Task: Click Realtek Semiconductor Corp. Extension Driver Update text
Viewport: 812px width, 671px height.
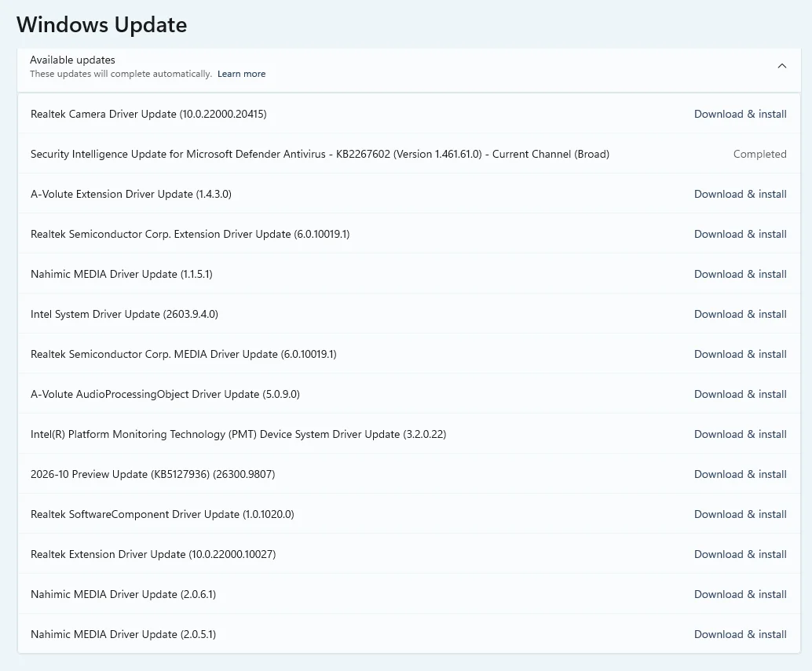Action: (190, 235)
